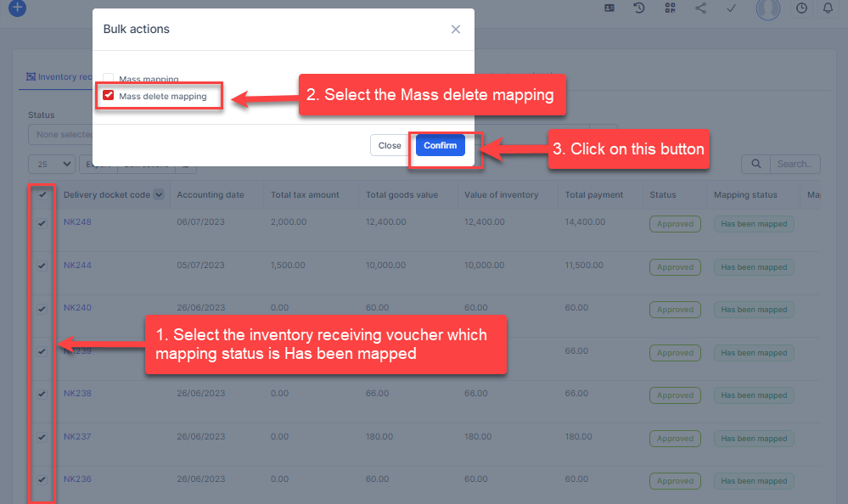Click the share icon in top bar
The width and height of the screenshot is (848, 504).
700,8
